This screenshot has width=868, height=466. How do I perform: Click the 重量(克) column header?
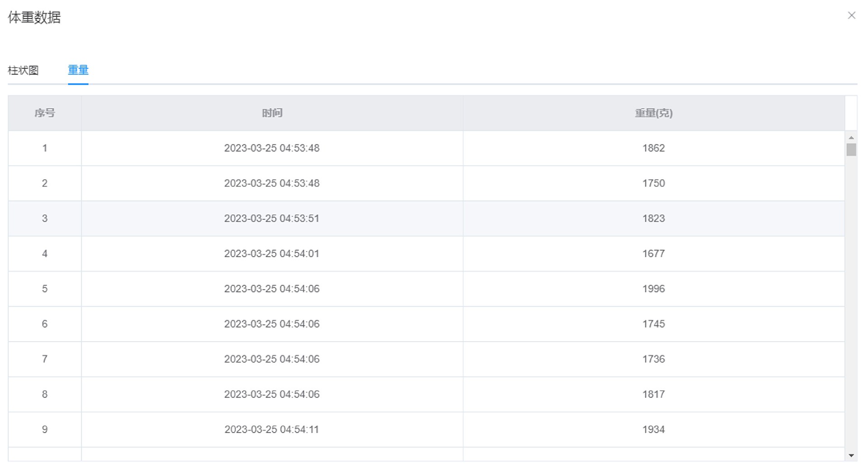point(654,113)
